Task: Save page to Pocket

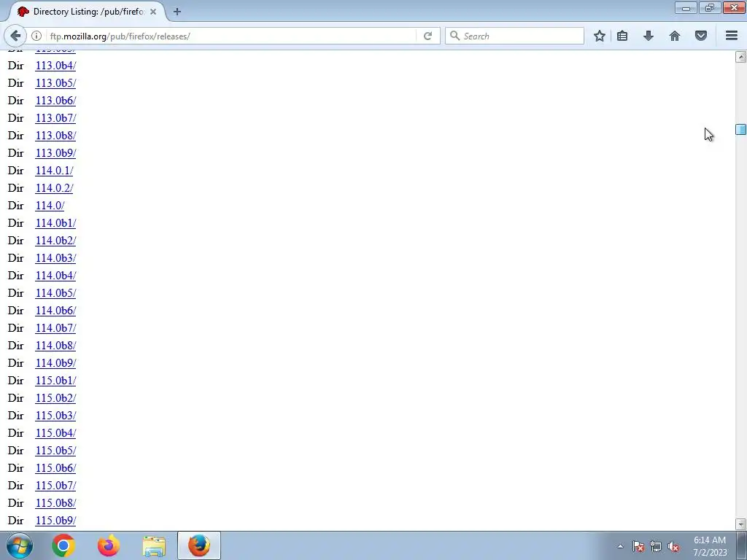Action: coord(701,36)
